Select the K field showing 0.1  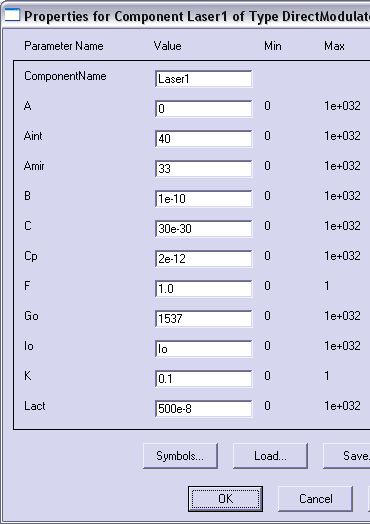click(x=204, y=379)
